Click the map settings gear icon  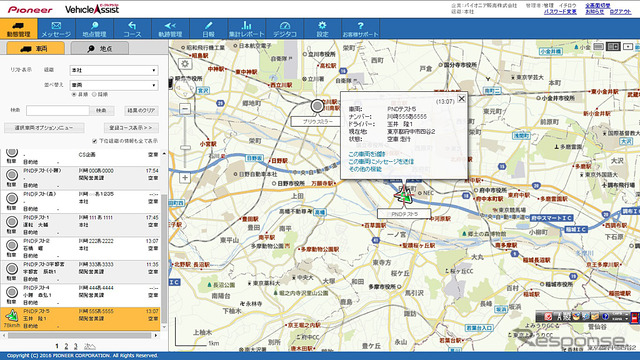click(x=185, y=64)
